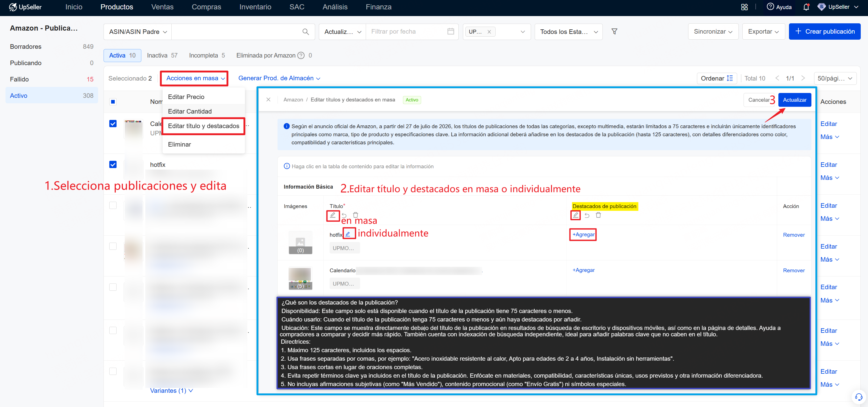Go to next page arrow
Viewport: 868px width, 407px height.
803,78
